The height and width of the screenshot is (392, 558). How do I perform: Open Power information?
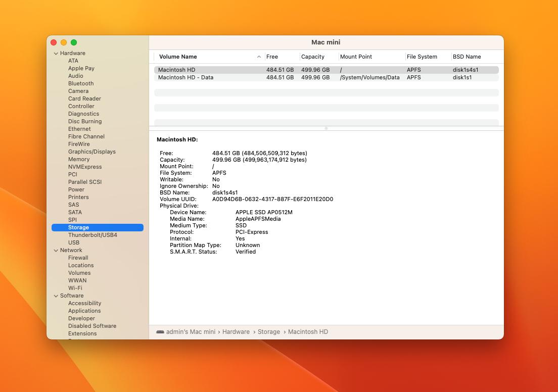(x=76, y=189)
